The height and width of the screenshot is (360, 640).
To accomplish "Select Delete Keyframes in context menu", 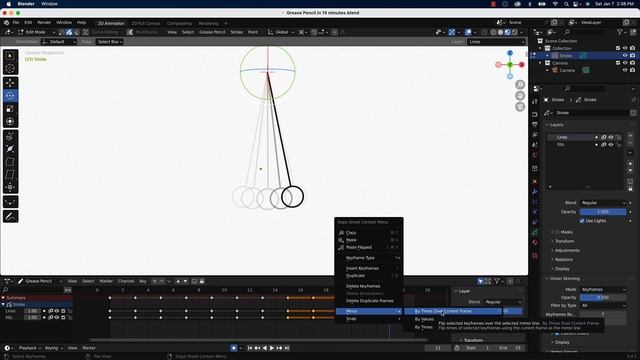I will tap(369, 286).
